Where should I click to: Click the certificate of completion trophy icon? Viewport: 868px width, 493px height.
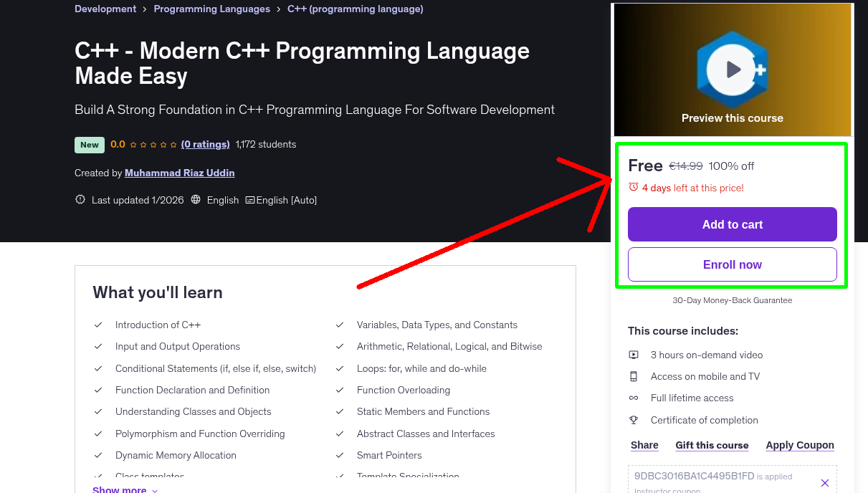(x=634, y=420)
